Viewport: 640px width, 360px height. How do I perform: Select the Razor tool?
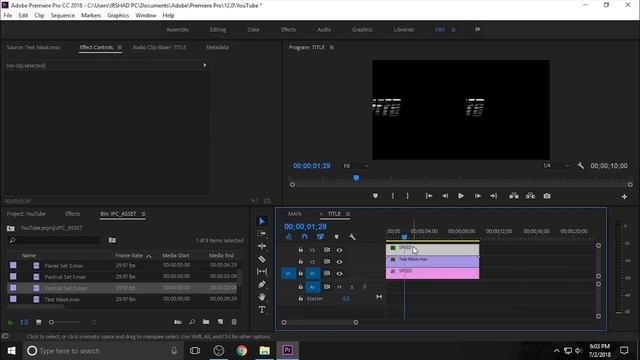262,259
